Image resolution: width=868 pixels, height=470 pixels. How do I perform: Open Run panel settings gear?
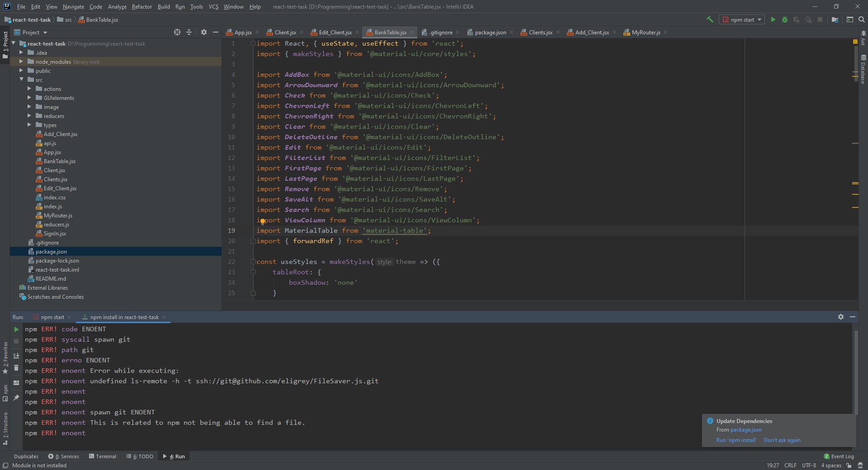(840, 317)
